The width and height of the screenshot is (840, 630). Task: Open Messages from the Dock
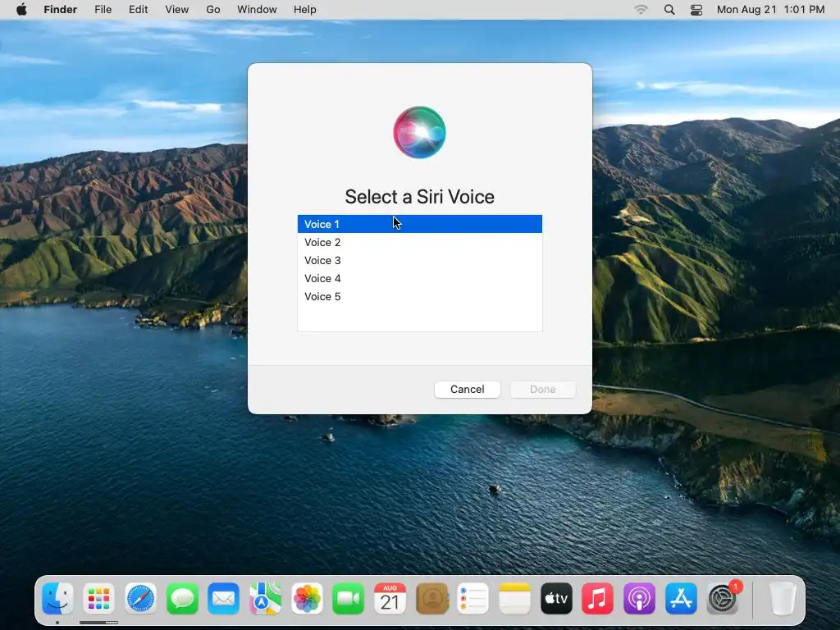pyautogui.click(x=182, y=598)
